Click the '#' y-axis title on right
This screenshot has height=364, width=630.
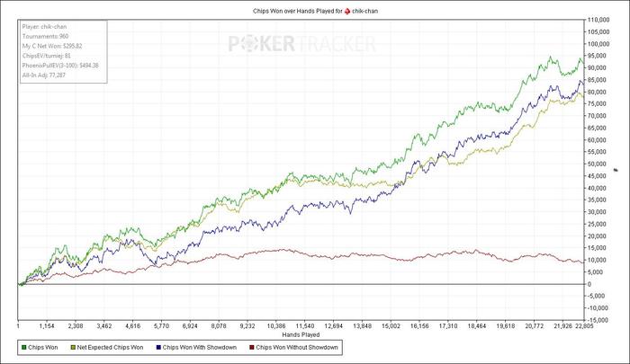(x=616, y=170)
